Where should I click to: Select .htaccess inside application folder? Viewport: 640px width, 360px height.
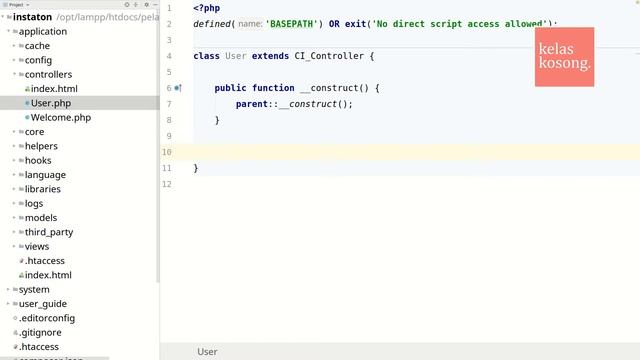click(x=45, y=261)
